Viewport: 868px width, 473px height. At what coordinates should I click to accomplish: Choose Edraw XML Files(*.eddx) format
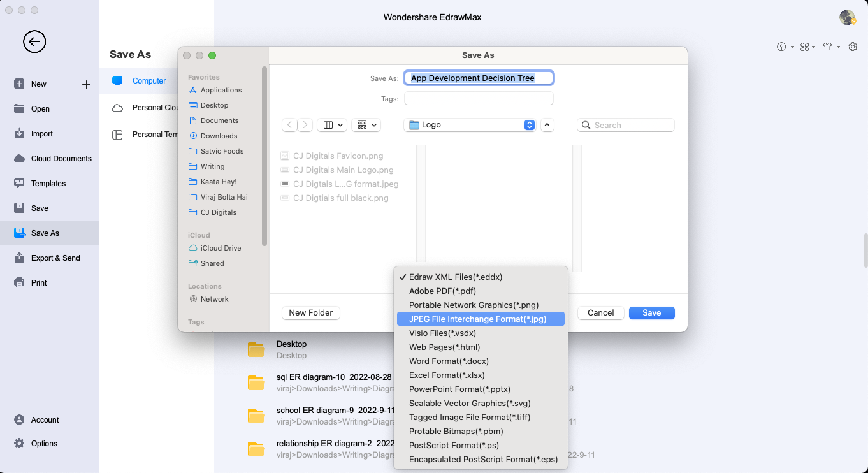click(x=481, y=277)
